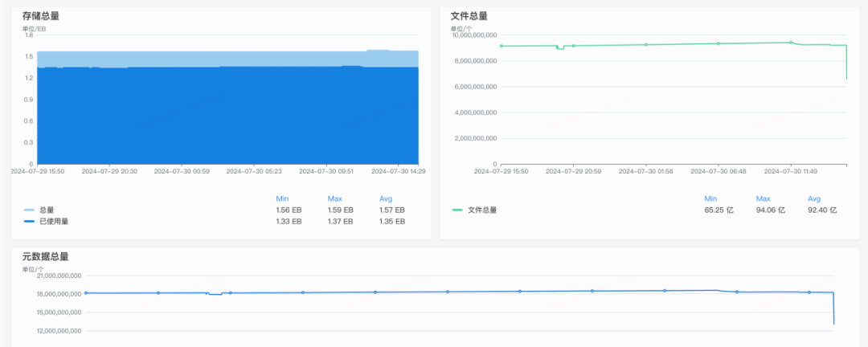Click the Min header in 文件总量 chart
Viewport: 868px width, 347px height.
point(710,198)
